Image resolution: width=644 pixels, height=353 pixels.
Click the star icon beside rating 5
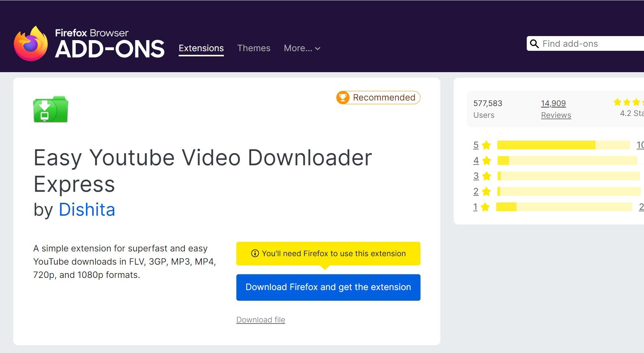(x=486, y=145)
